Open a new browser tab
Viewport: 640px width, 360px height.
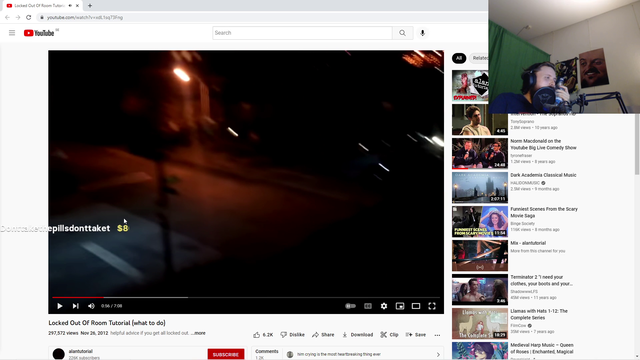pyautogui.click(x=90, y=6)
